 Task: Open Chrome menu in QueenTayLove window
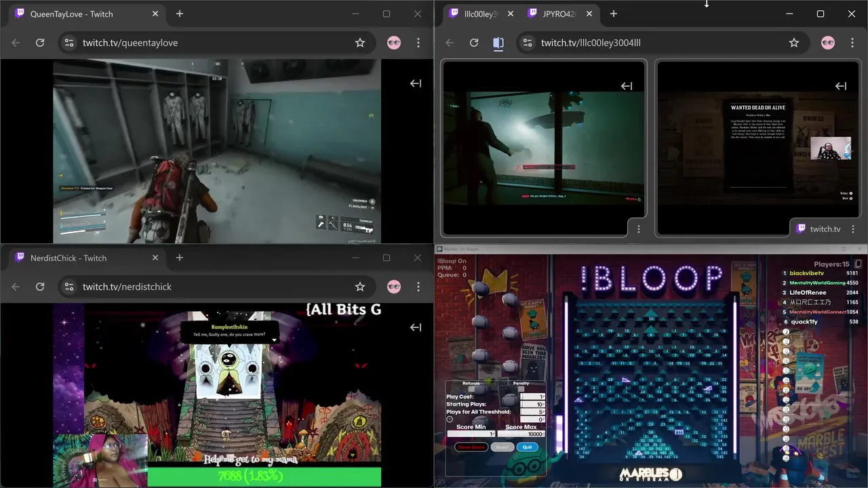pos(418,43)
